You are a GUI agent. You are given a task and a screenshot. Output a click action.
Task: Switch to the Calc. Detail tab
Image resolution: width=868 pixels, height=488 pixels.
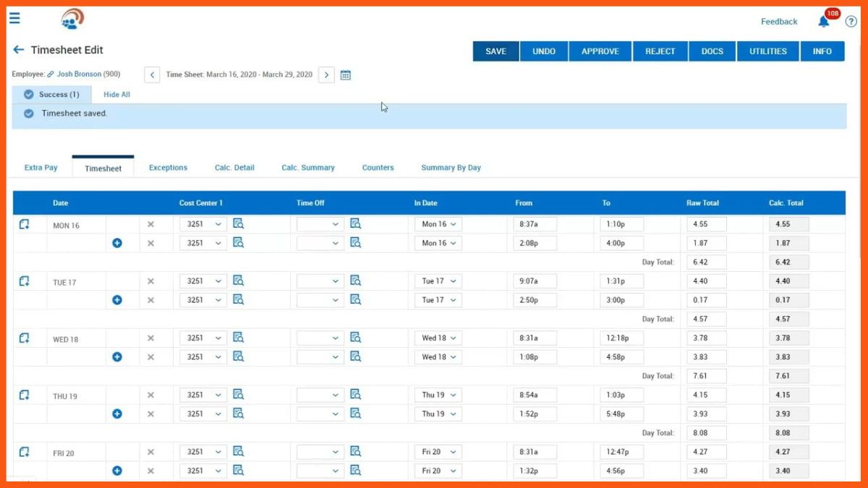[234, 168]
